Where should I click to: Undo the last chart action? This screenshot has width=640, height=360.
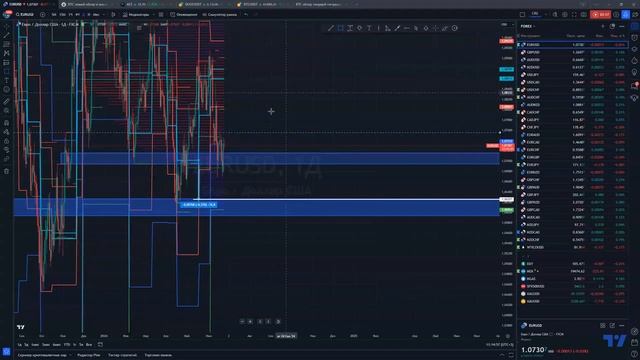coord(246,15)
